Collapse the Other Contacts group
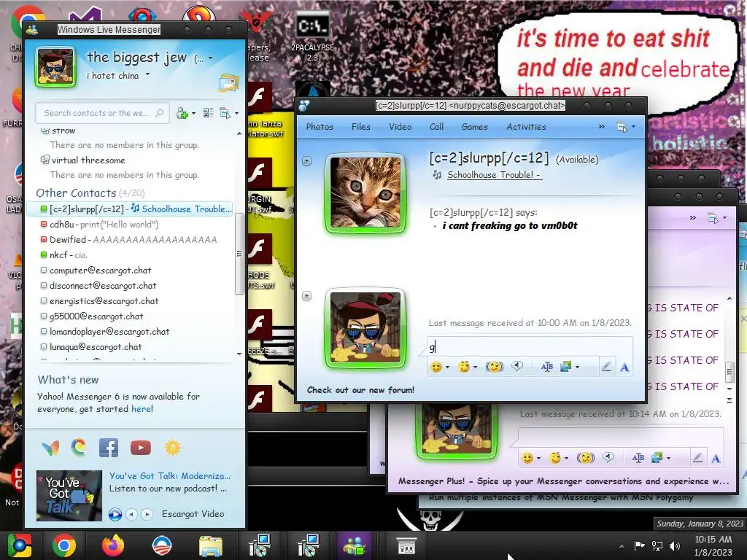 76,192
